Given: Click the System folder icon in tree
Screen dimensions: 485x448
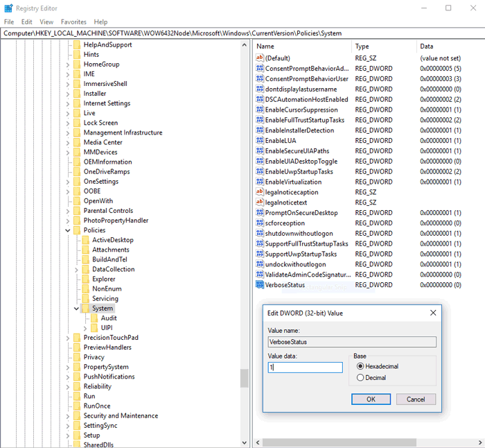Looking at the screenshot, I should tap(85, 308).
